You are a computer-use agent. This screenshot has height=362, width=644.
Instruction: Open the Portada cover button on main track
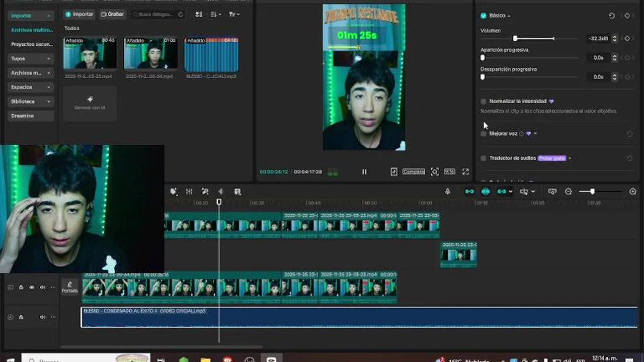click(70, 287)
